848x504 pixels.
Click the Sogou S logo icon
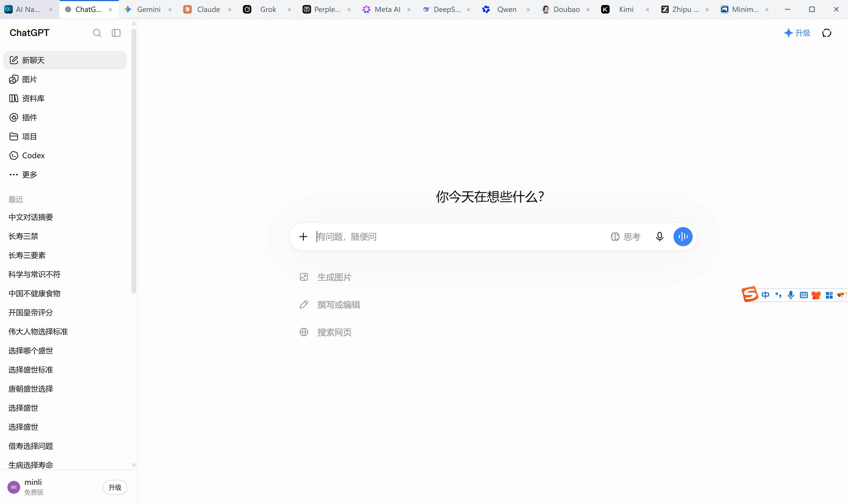click(x=750, y=294)
